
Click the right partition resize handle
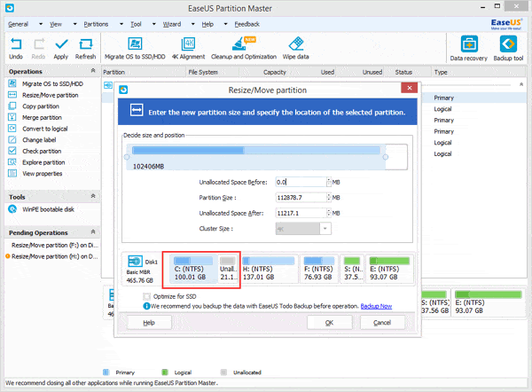pyautogui.click(x=386, y=157)
